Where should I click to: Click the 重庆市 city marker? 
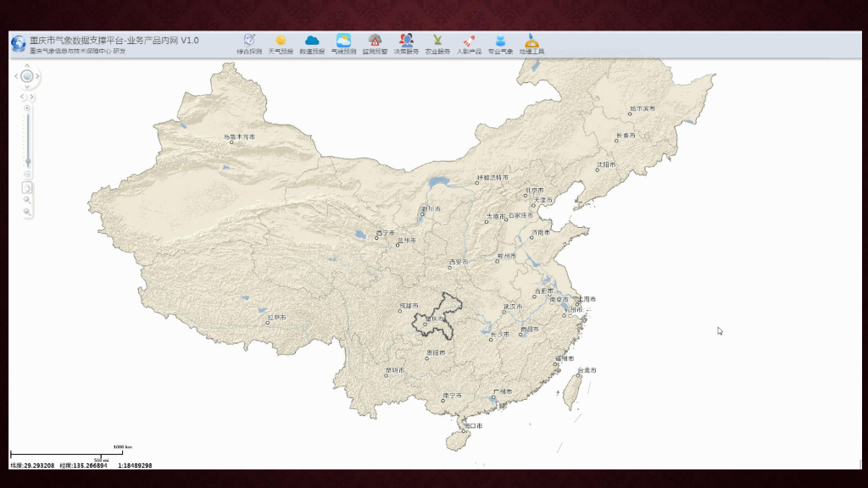tap(426, 323)
